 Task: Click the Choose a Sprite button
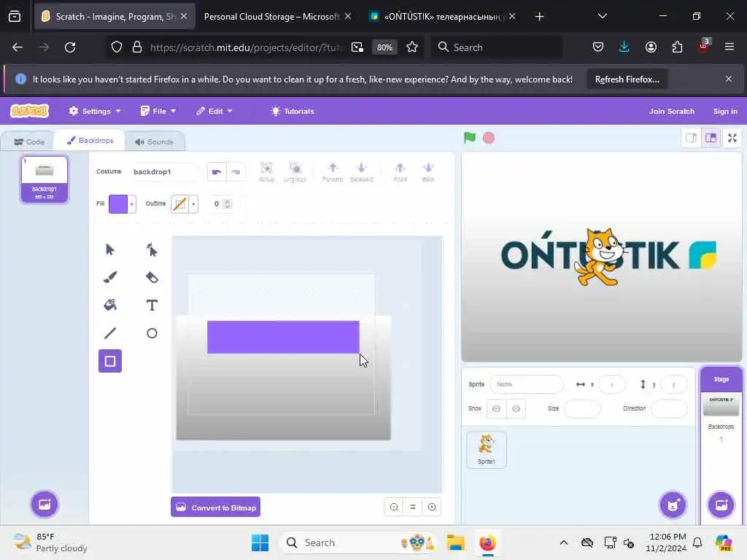673,505
